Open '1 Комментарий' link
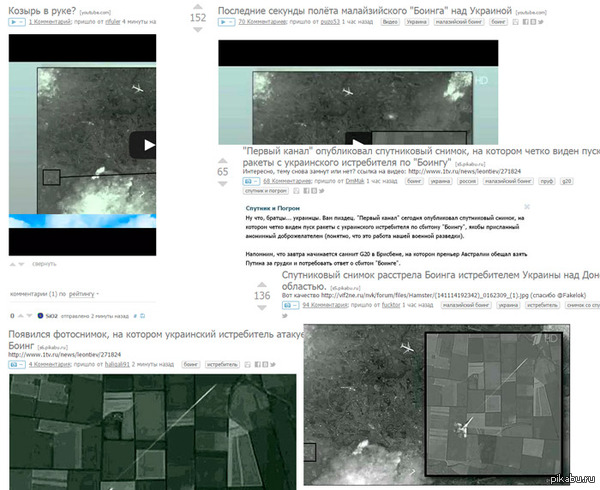 coord(50,22)
